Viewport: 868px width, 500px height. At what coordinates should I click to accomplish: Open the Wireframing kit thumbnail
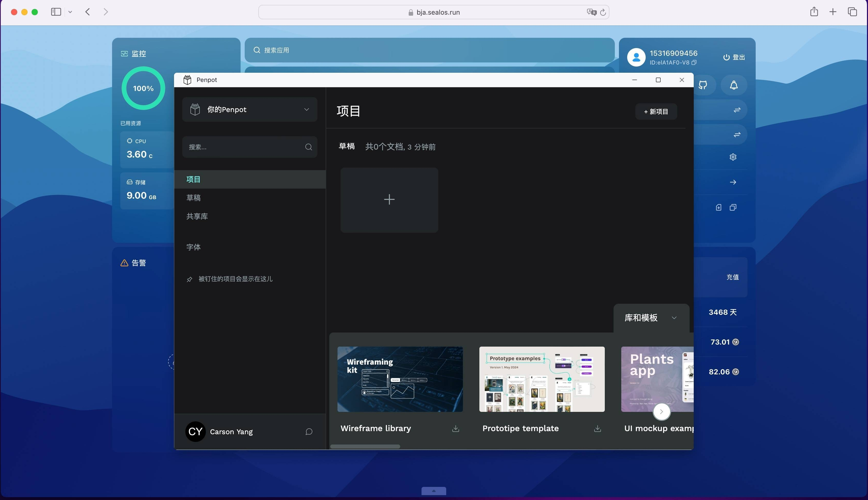tap(400, 379)
